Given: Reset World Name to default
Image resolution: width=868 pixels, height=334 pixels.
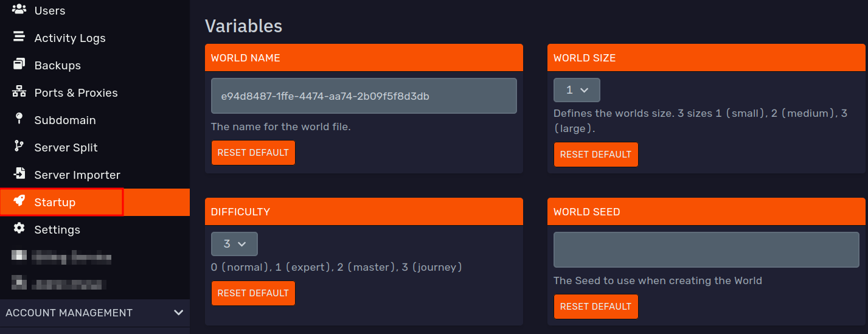Looking at the screenshot, I should (x=253, y=153).
